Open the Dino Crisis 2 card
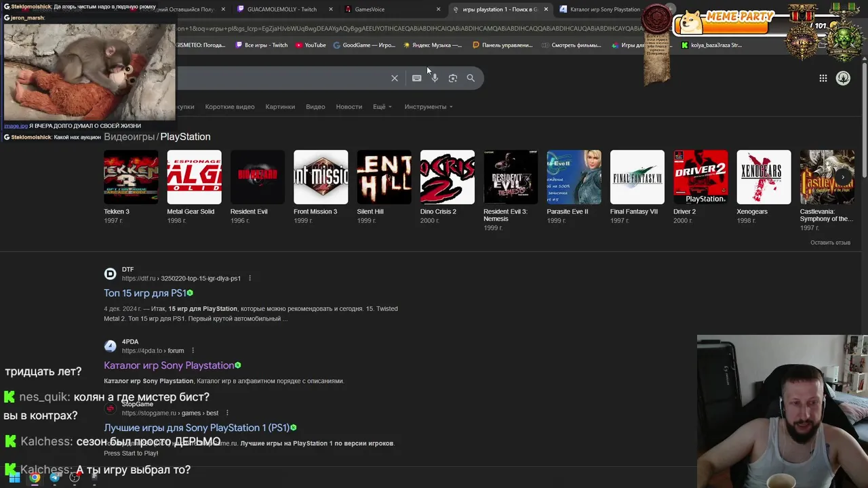This screenshot has width=868, height=488. 447,186
